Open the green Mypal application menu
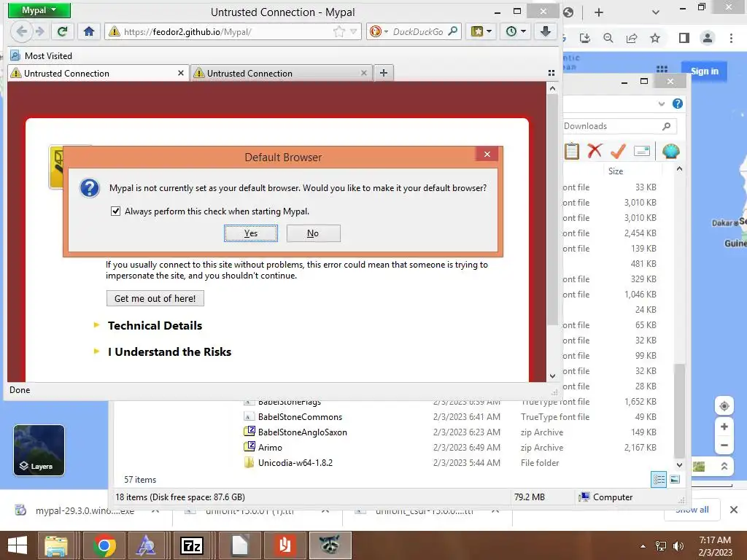 click(x=39, y=10)
